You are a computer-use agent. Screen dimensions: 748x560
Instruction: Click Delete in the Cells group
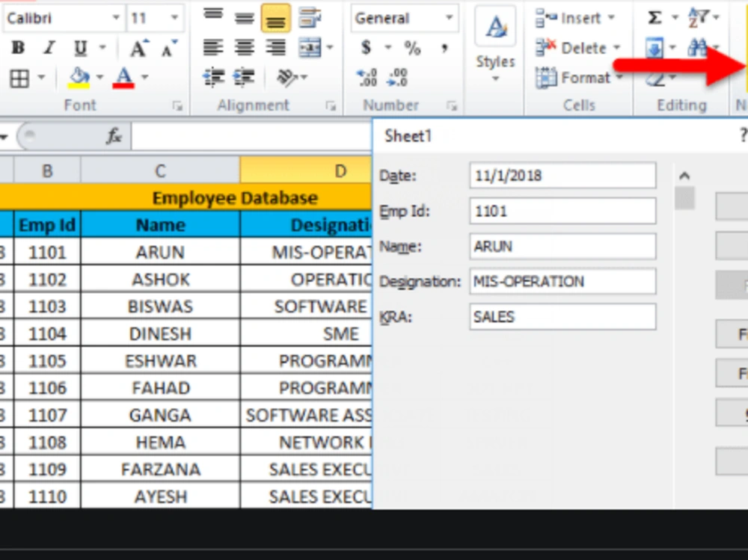coord(572,47)
